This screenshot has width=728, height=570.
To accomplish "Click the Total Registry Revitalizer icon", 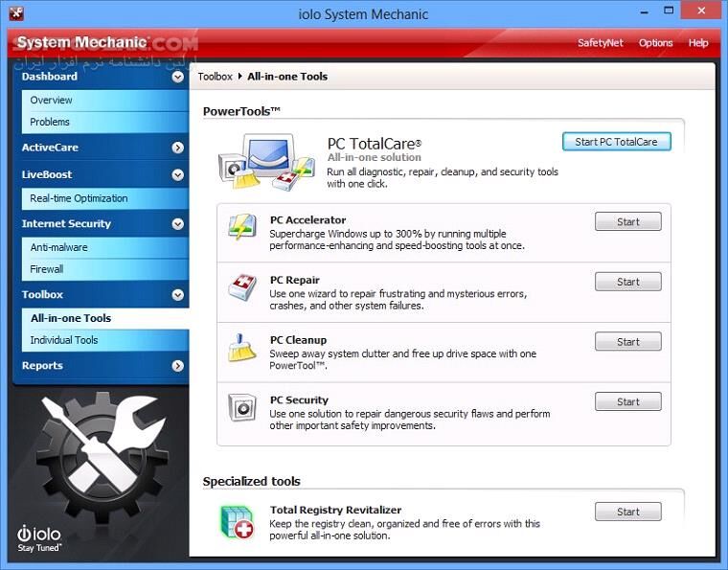I will coord(236,520).
